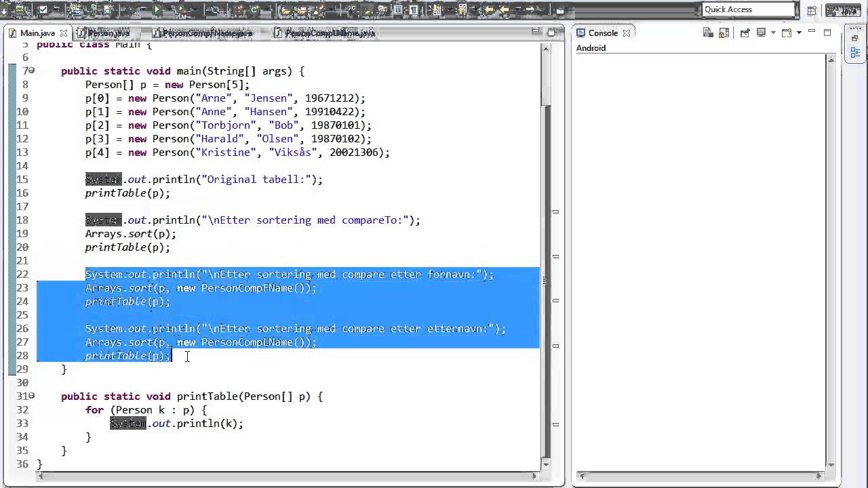Select the Console view tab
The width and height of the screenshot is (868, 488).
(x=602, y=33)
